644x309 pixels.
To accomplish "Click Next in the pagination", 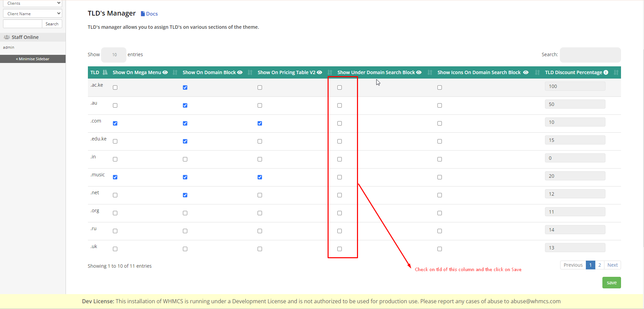I will point(612,265).
